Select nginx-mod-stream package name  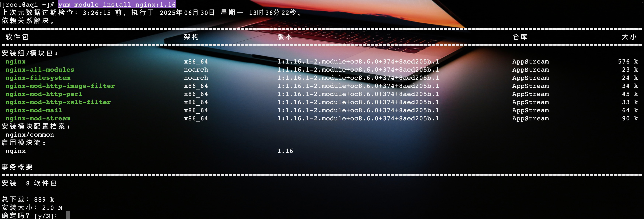(38, 118)
